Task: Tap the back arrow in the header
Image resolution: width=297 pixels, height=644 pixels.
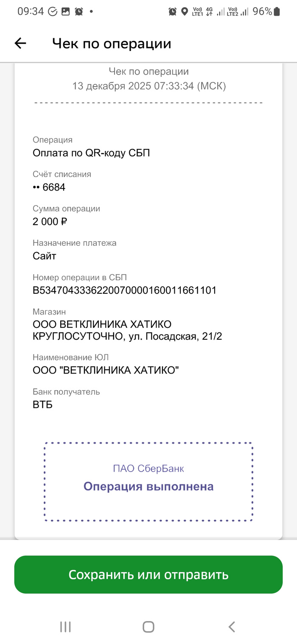Action: [x=20, y=43]
